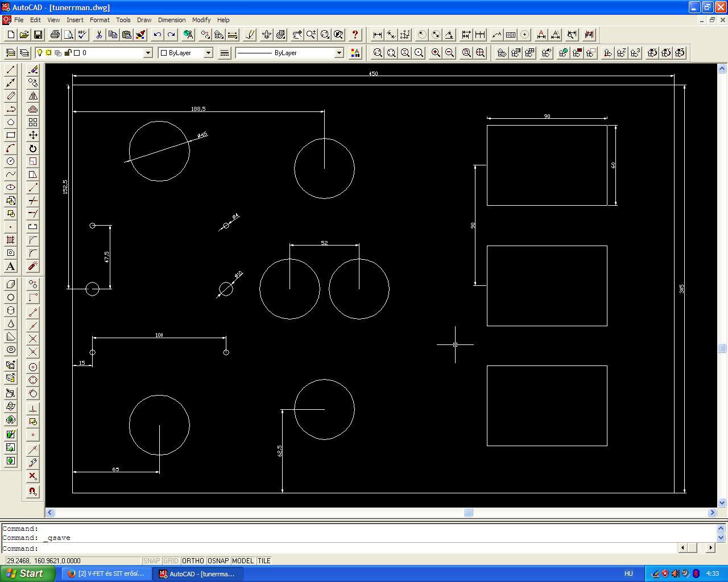Choose the Move tool
This screenshot has width=728, height=582.
(x=33, y=135)
